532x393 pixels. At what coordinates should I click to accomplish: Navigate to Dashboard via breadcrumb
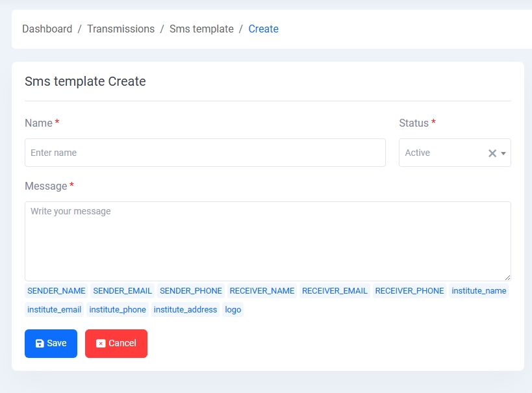coord(47,29)
